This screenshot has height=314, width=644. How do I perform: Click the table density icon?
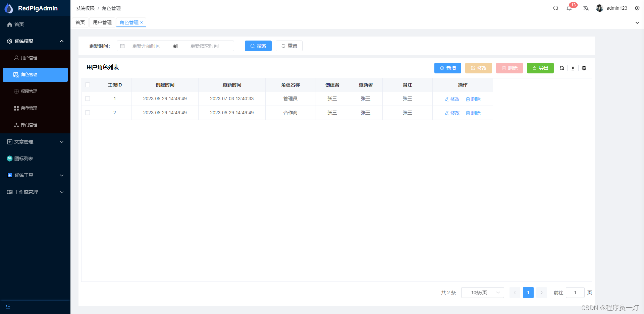tap(573, 68)
